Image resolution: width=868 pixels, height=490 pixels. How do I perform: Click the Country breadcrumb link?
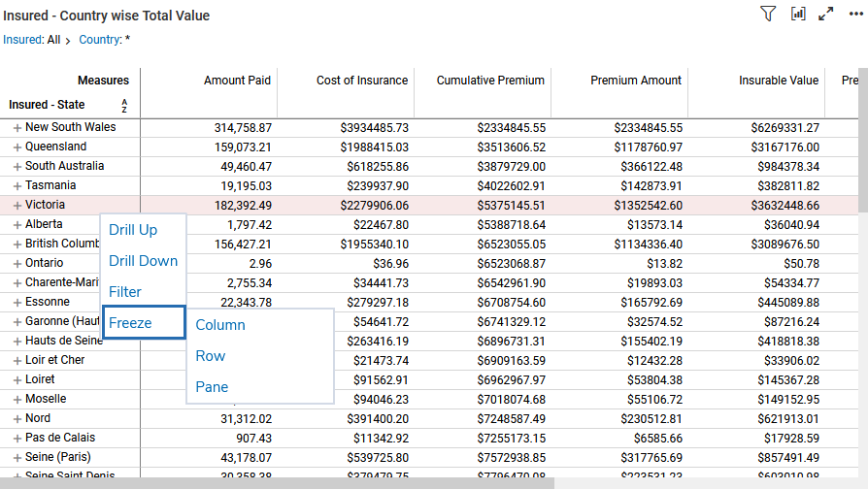(99, 40)
